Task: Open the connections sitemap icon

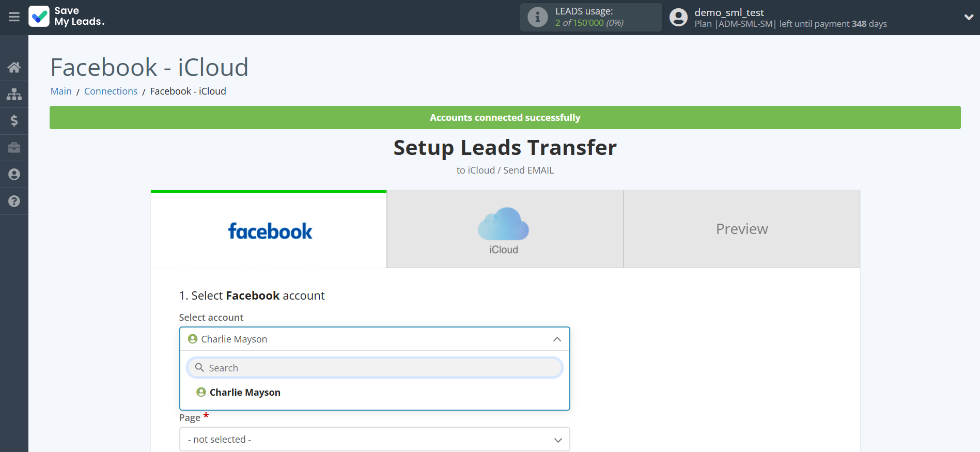Action: 14,94
